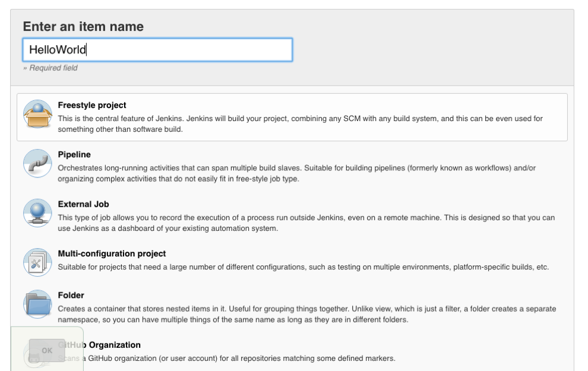Choose the Pipeline item type title
Image resolution: width=588 pixels, height=371 pixels.
[74, 155]
